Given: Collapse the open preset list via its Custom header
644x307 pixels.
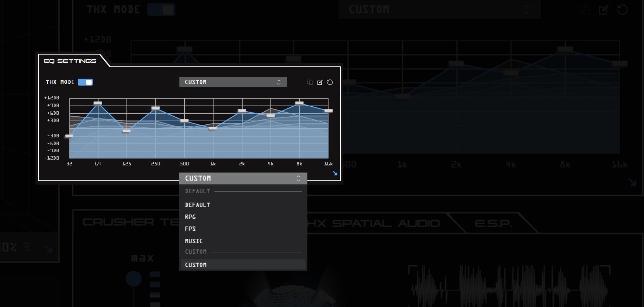Looking at the screenshot, I should (243, 178).
